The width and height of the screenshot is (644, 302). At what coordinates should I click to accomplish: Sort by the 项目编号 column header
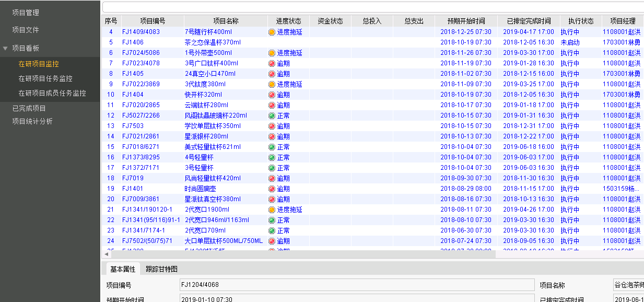pos(153,21)
